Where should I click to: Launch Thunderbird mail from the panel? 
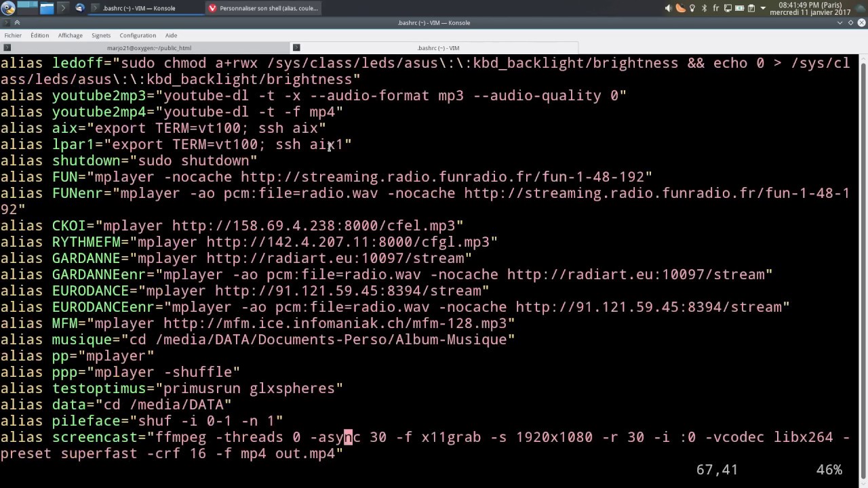(80, 8)
